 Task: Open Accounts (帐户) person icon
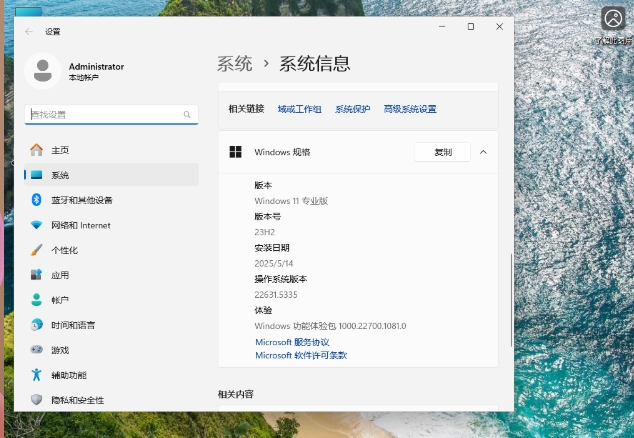(x=37, y=300)
